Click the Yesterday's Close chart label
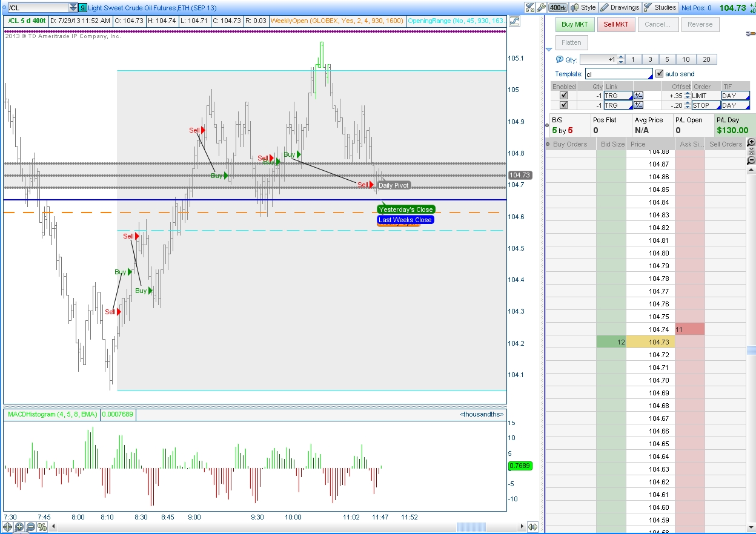 [406, 209]
